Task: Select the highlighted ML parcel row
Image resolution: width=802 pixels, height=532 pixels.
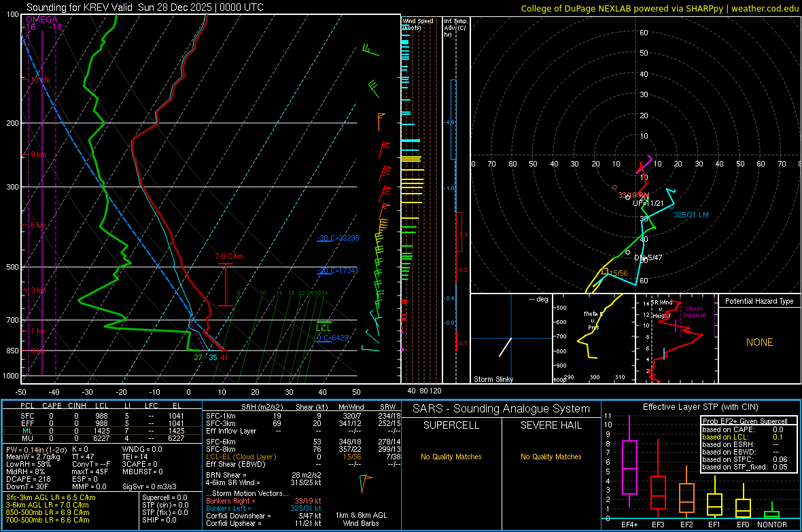Action: 103,431
